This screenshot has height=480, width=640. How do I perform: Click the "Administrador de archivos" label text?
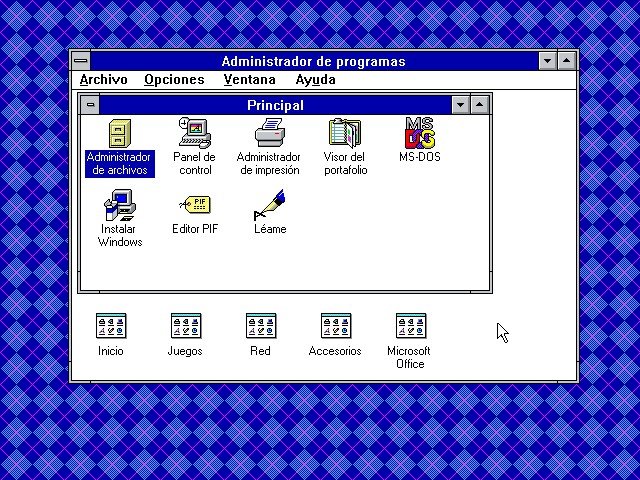[120, 164]
